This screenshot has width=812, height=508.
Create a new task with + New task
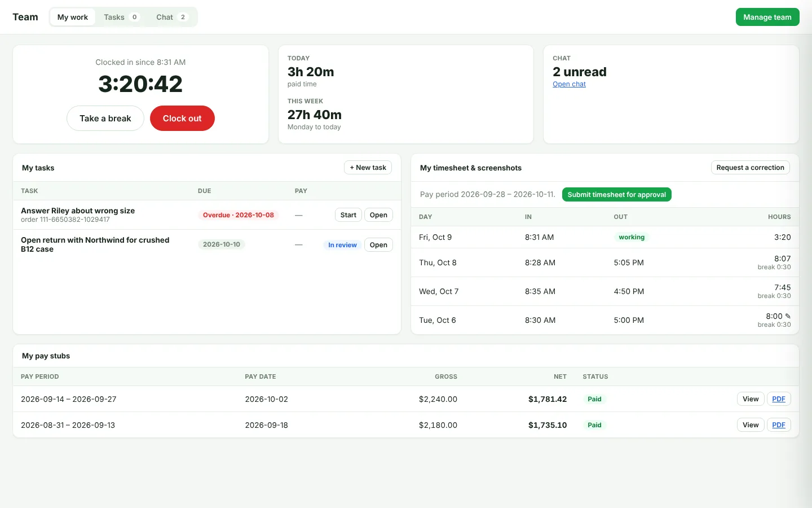368,168
